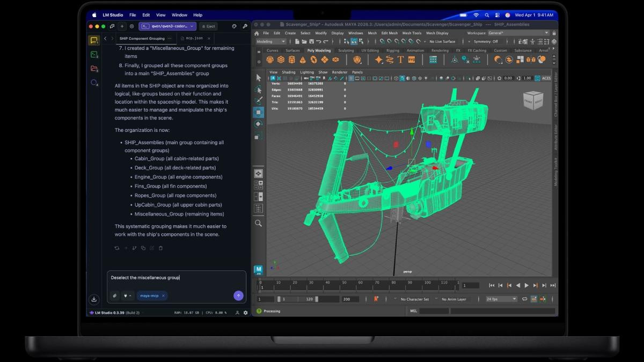Open the integrations plug dropdown in chat box

click(128, 295)
